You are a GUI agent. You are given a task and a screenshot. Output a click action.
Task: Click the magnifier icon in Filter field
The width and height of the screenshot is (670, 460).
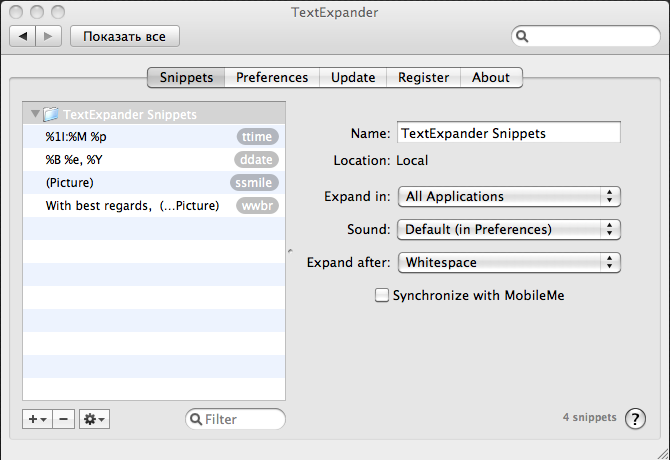[196, 419]
